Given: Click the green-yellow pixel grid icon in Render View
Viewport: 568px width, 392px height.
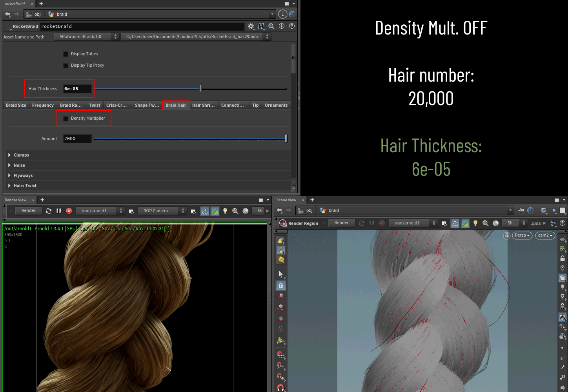Looking at the screenshot, I should click(215, 211).
